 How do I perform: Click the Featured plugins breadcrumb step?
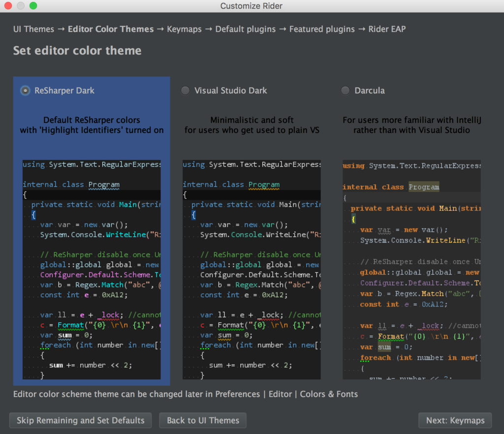click(322, 29)
